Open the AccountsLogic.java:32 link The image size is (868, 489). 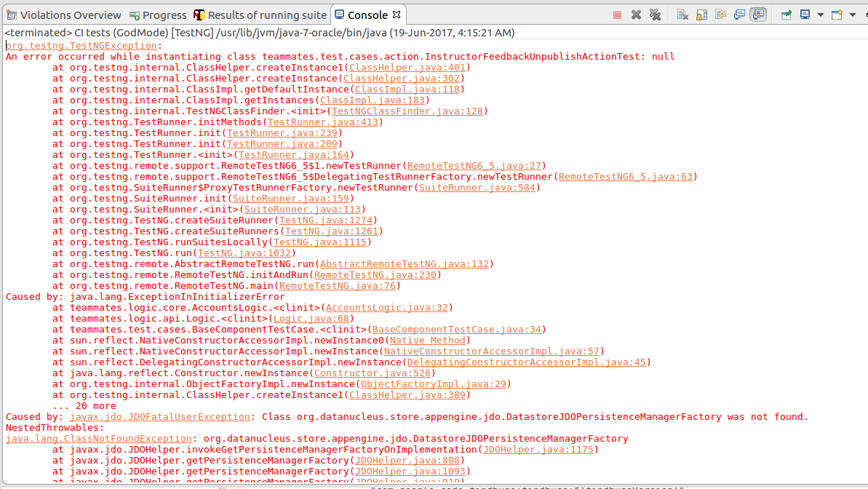pyautogui.click(x=387, y=307)
